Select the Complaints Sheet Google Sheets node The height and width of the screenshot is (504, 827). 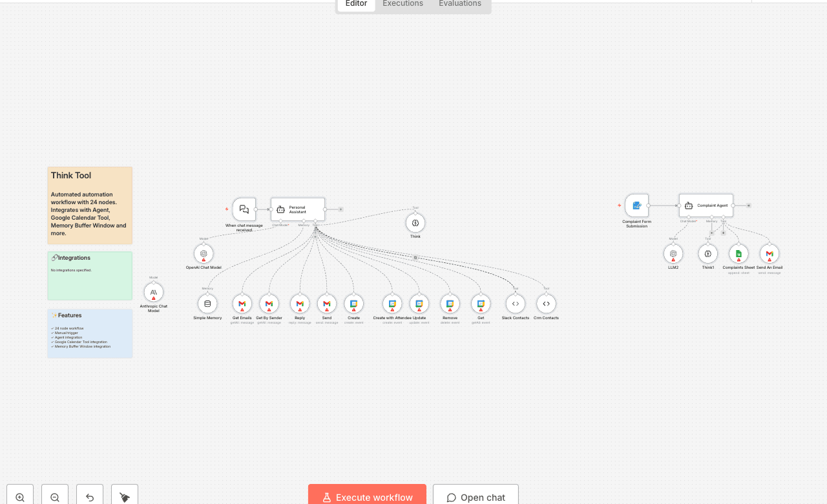(738, 254)
